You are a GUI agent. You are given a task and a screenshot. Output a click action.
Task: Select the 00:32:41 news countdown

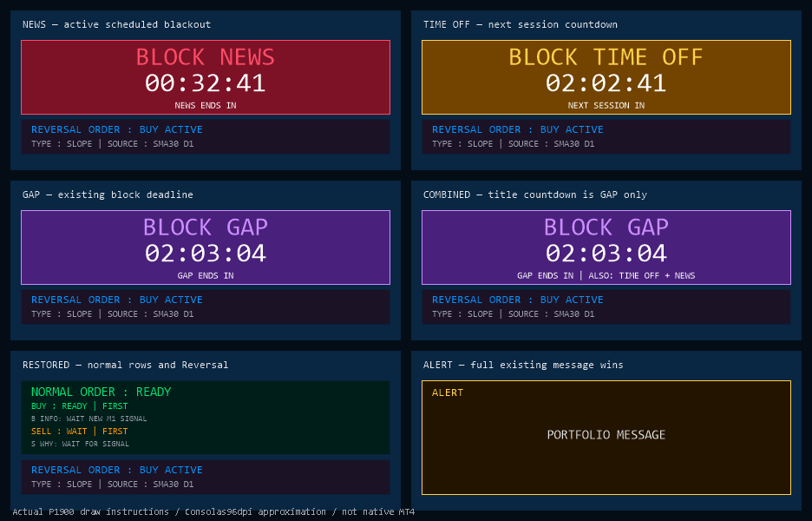(x=205, y=83)
